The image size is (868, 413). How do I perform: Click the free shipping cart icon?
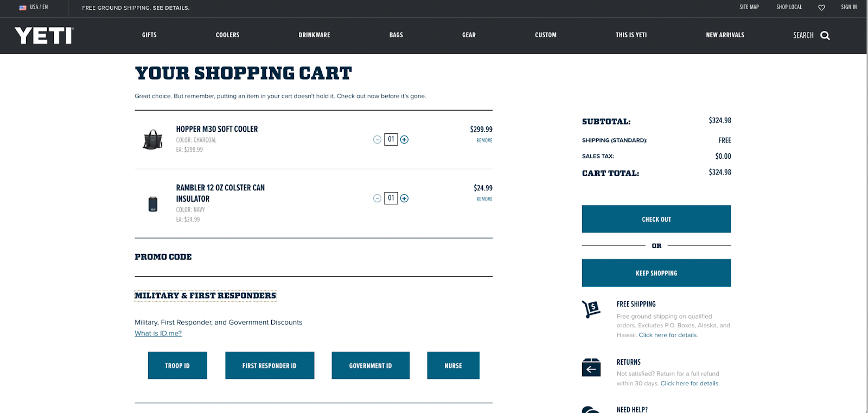click(x=591, y=309)
